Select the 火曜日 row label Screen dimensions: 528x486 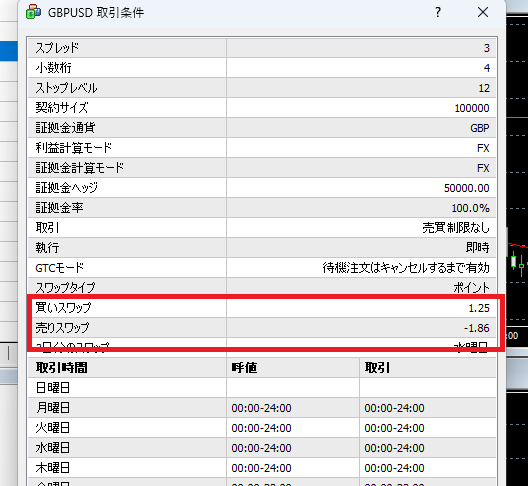pyautogui.click(x=53, y=428)
